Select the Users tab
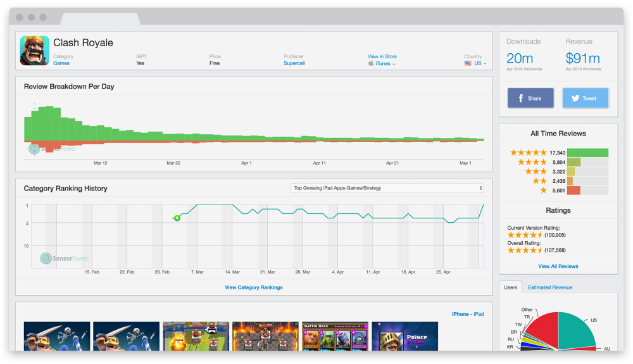The width and height of the screenshot is (633, 364). 510,287
